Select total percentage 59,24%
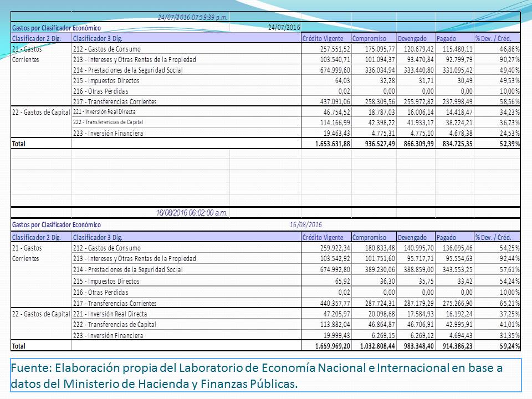The height and width of the screenshot is (399, 532). point(509,346)
